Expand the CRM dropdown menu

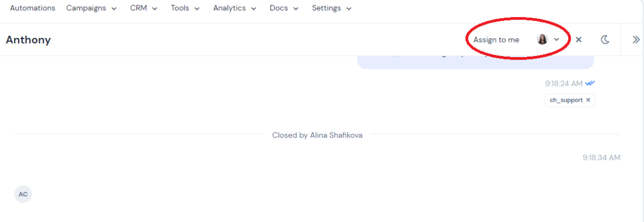click(144, 9)
